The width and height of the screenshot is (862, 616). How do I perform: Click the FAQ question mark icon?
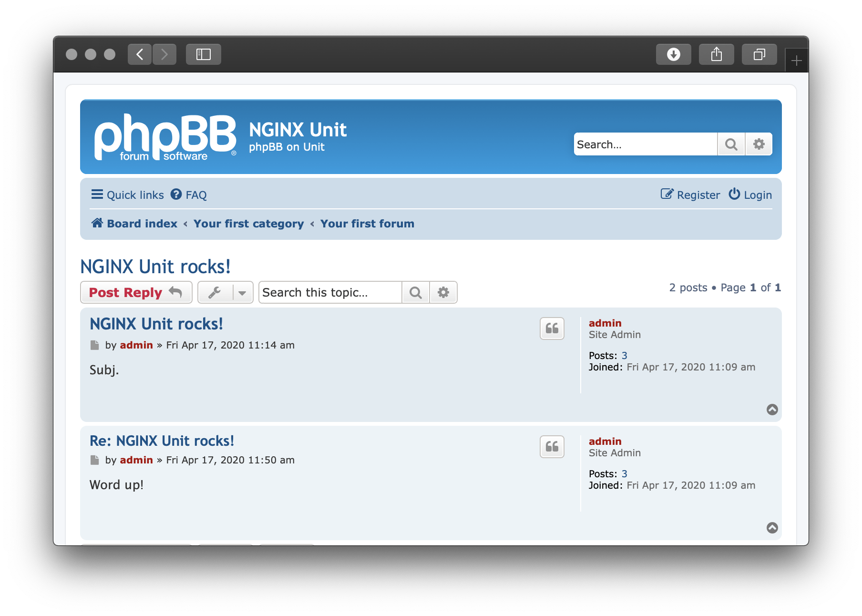[176, 194]
